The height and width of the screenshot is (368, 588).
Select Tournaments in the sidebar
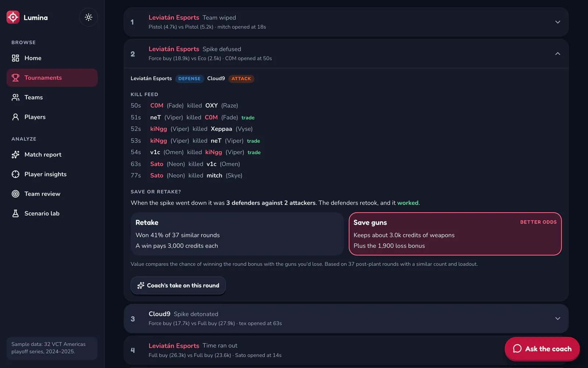point(52,78)
